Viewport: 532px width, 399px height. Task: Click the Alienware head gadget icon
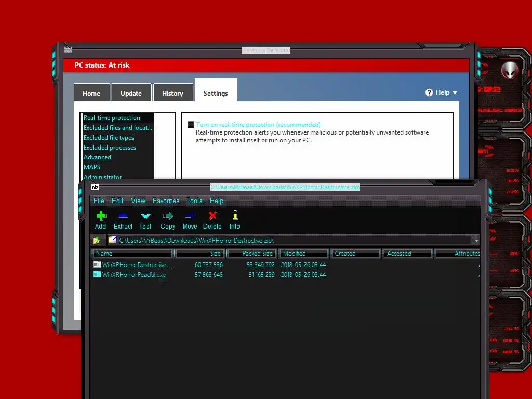pyautogui.click(x=510, y=70)
